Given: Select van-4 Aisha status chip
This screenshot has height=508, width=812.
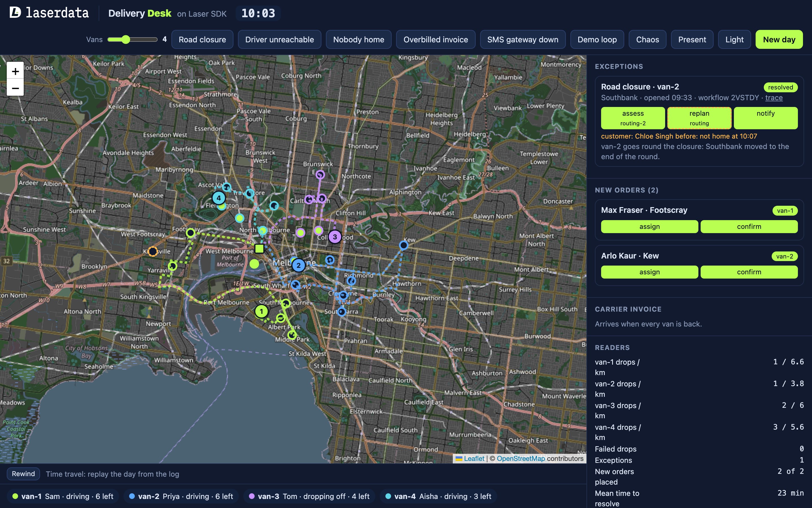Looking at the screenshot, I should [x=438, y=496].
